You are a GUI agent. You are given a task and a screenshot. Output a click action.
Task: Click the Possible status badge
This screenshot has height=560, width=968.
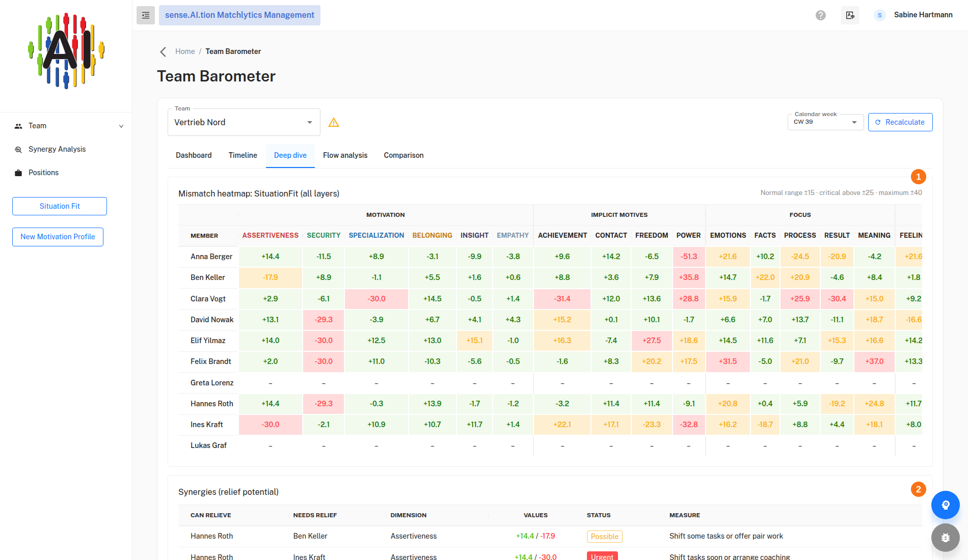(x=605, y=537)
